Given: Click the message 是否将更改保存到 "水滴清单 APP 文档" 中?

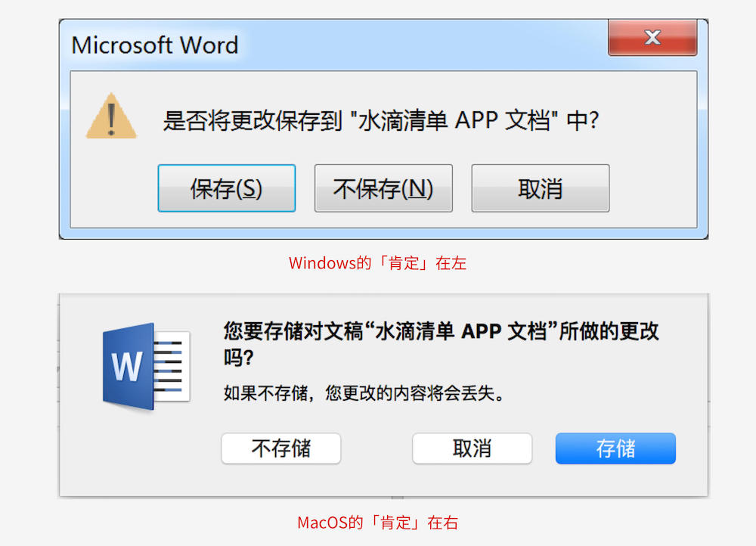Looking at the screenshot, I should click(x=381, y=120).
